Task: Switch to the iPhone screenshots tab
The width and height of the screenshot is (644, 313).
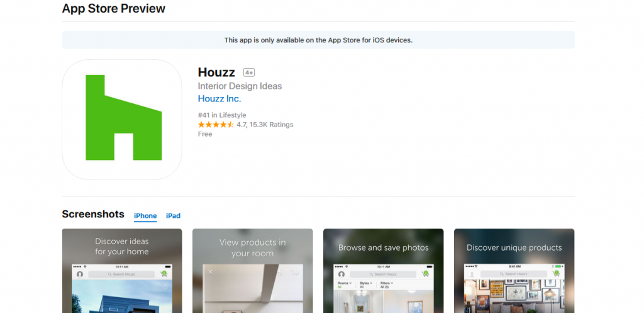Action: (145, 216)
